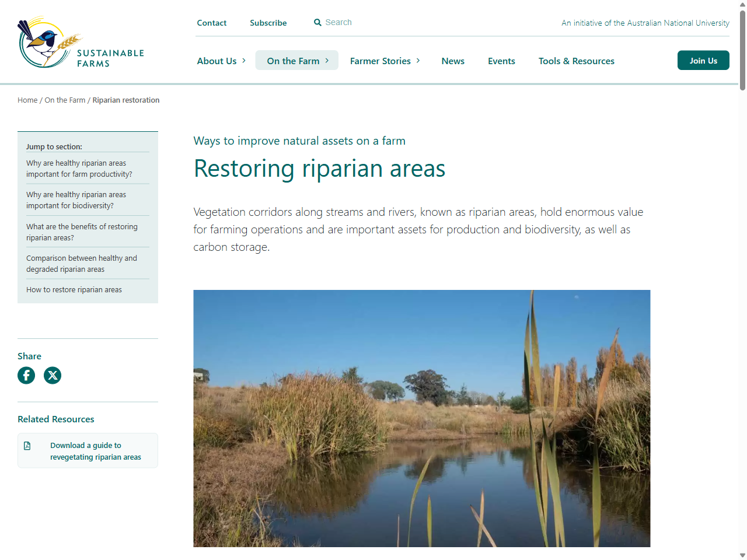Share the page on X
The height and width of the screenshot is (560, 747).
(52, 375)
